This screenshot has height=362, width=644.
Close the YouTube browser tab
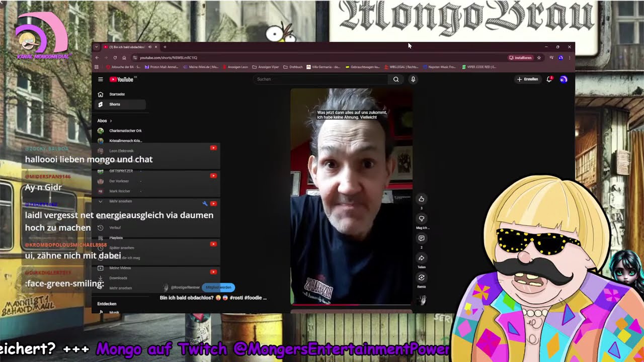(x=156, y=47)
